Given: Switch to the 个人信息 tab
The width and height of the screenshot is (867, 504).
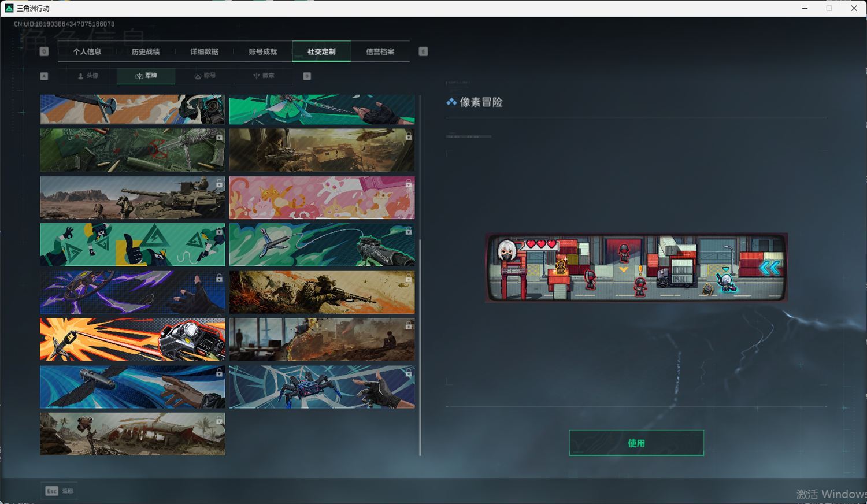Looking at the screenshot, I should click(88, 51).
